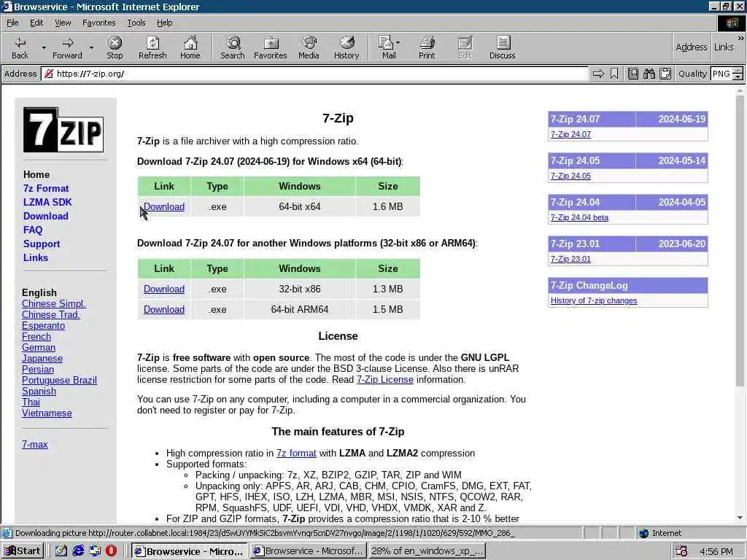This screenshot has height=560, width=747.
Task: Raise the Quality PNG spinner value
Action: 738,71
